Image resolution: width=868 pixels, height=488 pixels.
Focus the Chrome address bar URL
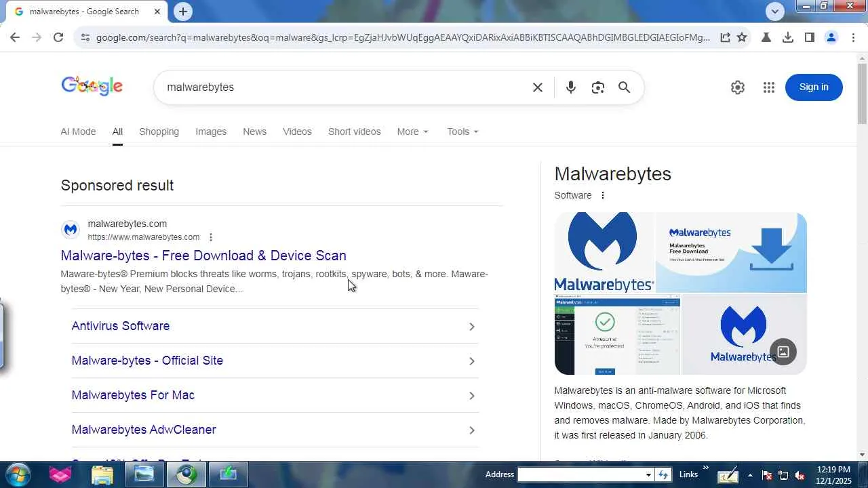coord(403,38)
